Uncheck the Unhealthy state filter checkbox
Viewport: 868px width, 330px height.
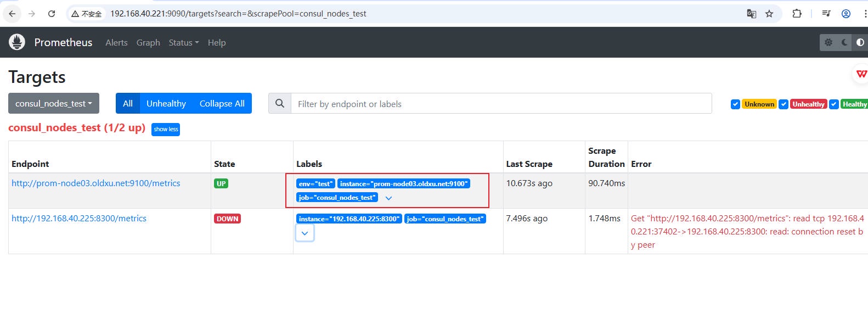tap(784, 104)
